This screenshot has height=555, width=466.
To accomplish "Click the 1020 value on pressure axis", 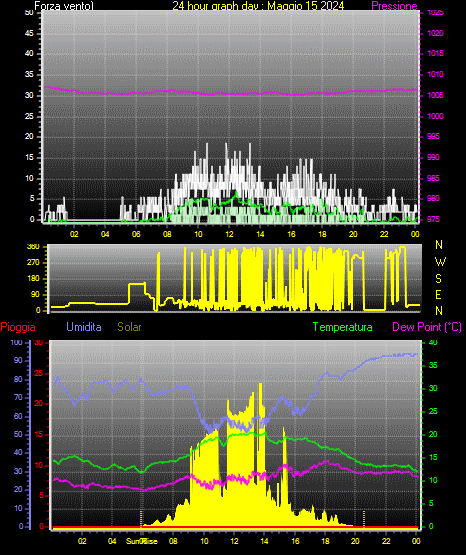I will point(435,33).
